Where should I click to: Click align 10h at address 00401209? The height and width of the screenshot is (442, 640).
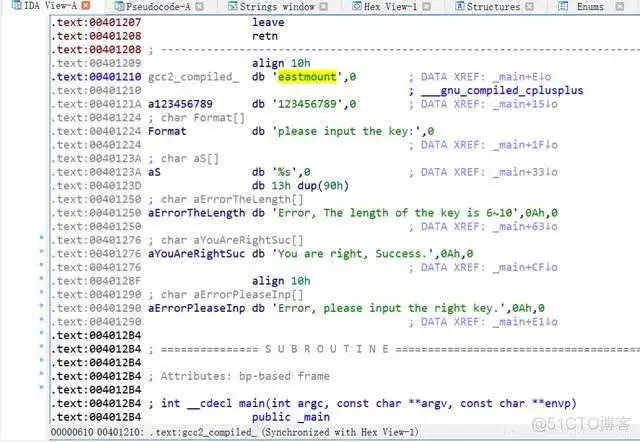281,63
